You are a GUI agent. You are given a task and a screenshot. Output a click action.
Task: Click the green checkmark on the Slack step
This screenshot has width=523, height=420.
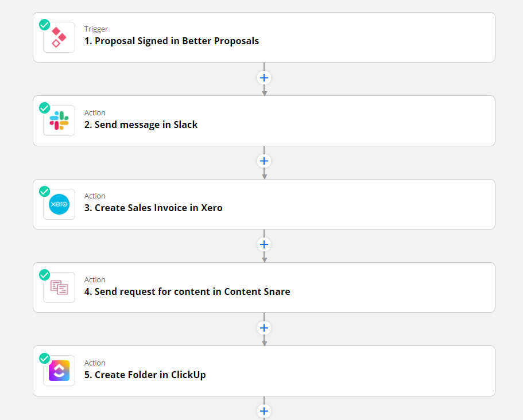[44, 108]
